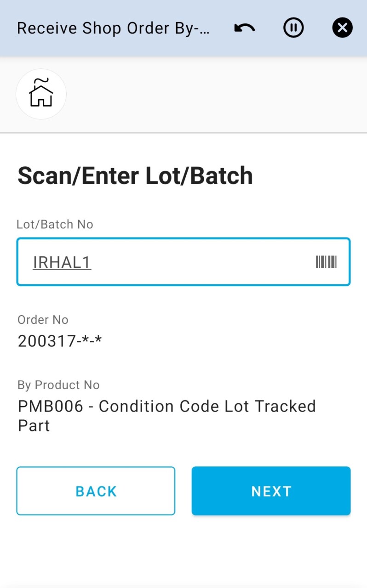Tap the barcode scan icon
This screenshot has width=367, height=588.
pos(326,262)
